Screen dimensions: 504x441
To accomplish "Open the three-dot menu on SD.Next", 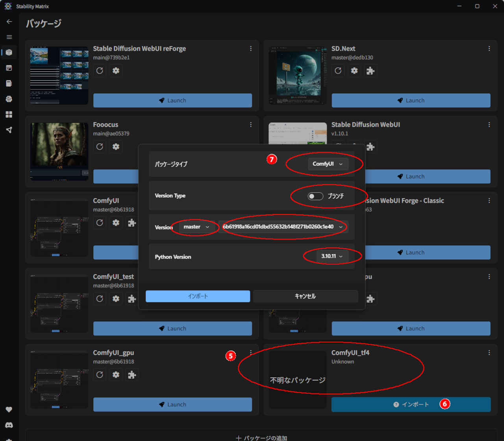I will pos(489,48).
